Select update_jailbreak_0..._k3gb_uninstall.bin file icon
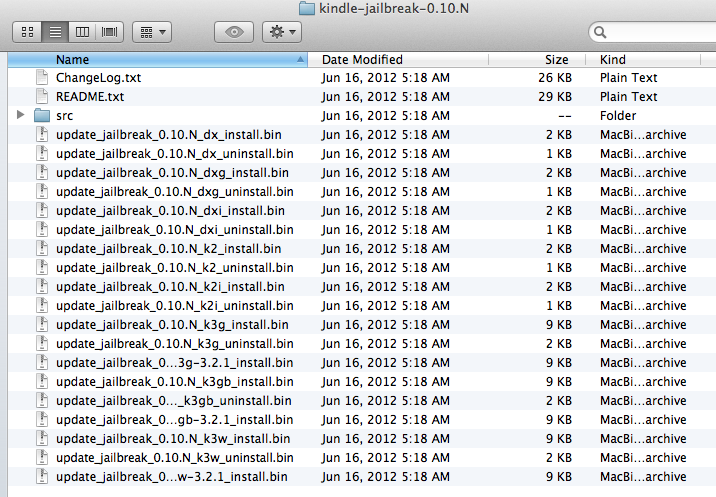The image size is (716, 497). pyautogui.click(x=42, y=401)
